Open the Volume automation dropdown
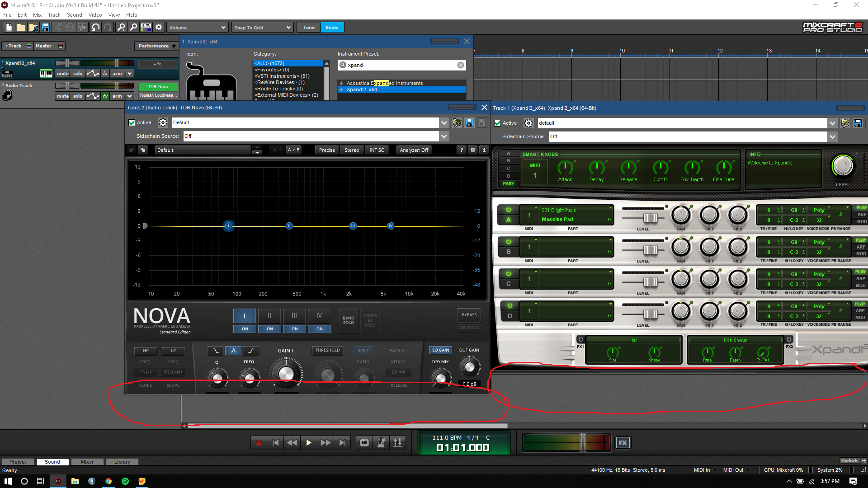Screen dimensions: 868x488 (198, 28)
